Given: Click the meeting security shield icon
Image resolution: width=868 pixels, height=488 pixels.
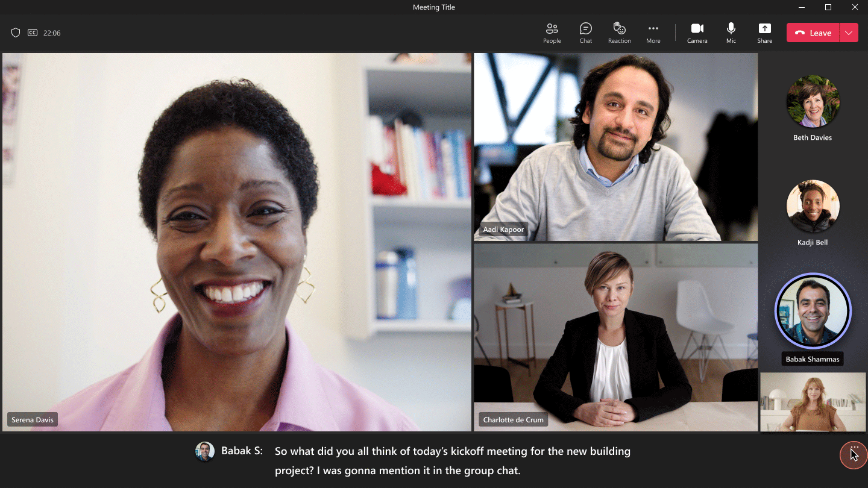Looking at the screenshot, I should tap(16, 33).
